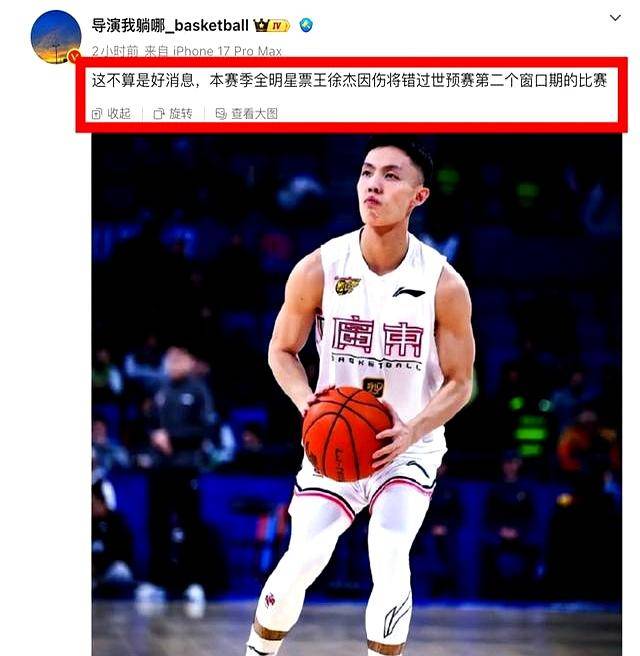Image resolution: width=640 pixels, height=656 pixels.
Task: Click the 来自 iPhone 17 Pro Max source
Action: pyautogui.click(x=213, y=51)
